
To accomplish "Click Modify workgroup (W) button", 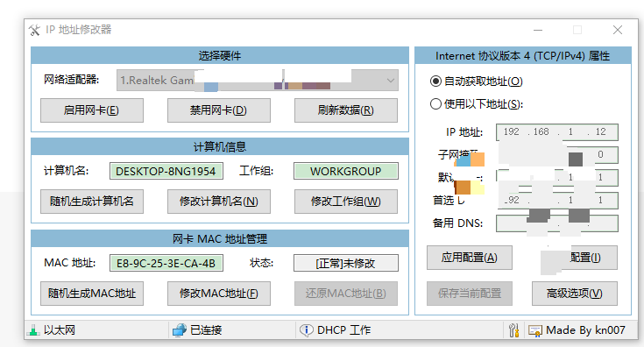I will (346, 202).
